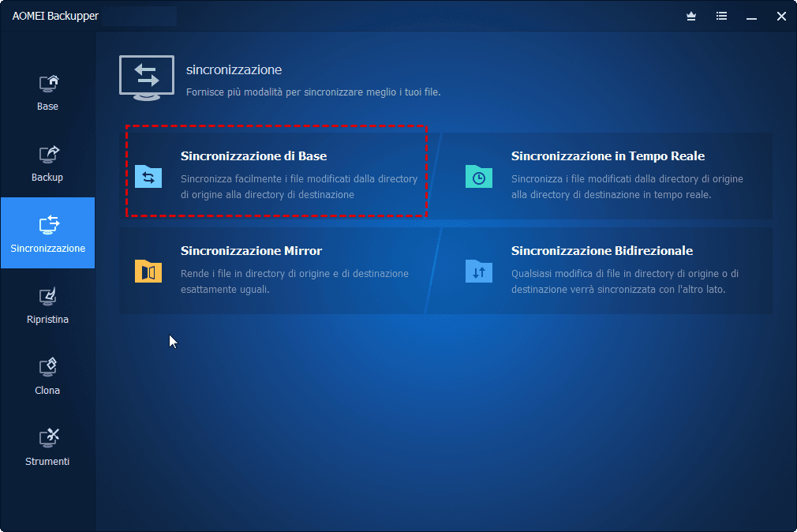Click the blue folder icon of Sincronizzazione di Base
Screen dimensions: 797x532
tap(148, 177)
